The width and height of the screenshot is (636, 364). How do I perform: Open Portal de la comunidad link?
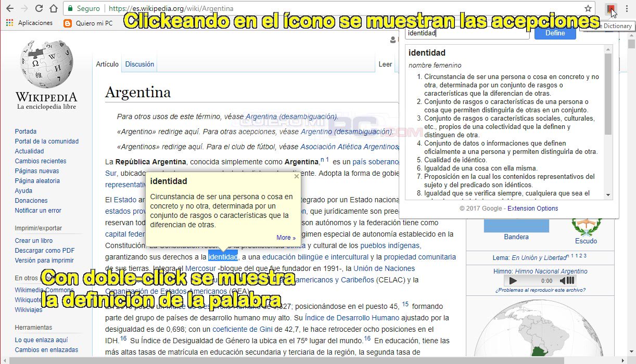pos(47,141)
